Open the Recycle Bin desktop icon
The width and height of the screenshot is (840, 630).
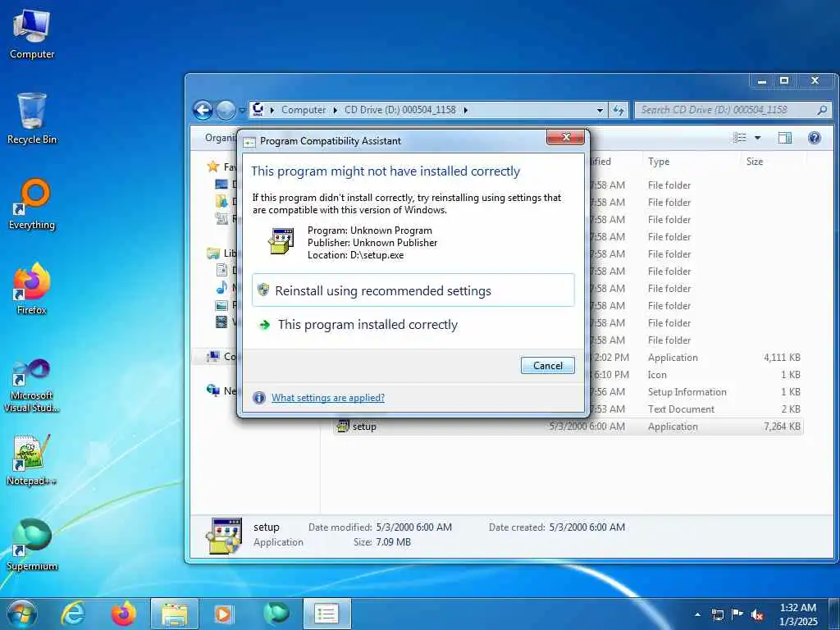click(32, 118)
